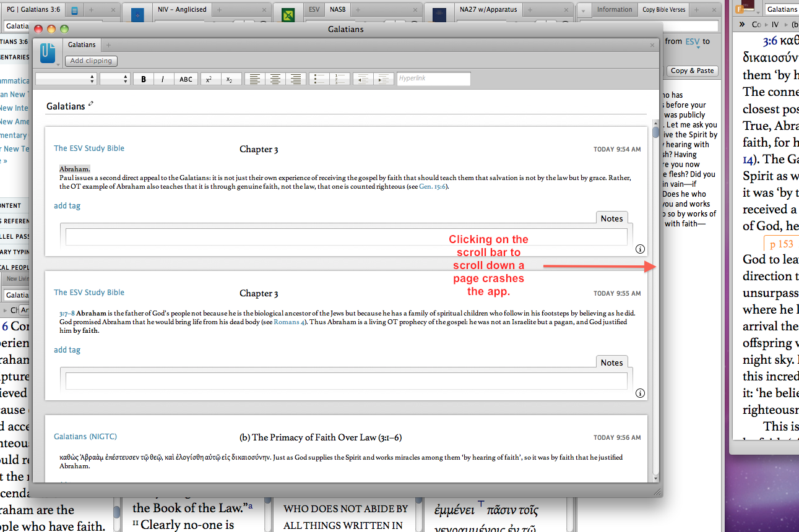Toggle the ABC small caps button

[186, 79]
